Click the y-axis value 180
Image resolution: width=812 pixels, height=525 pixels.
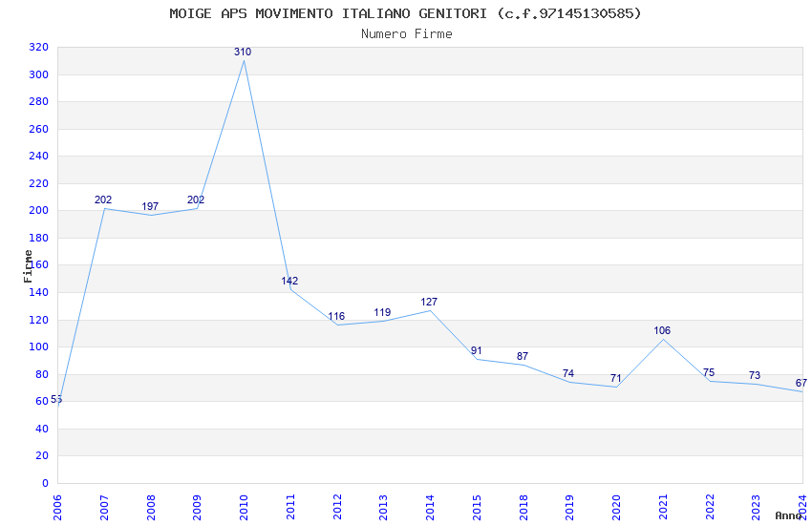39,238
